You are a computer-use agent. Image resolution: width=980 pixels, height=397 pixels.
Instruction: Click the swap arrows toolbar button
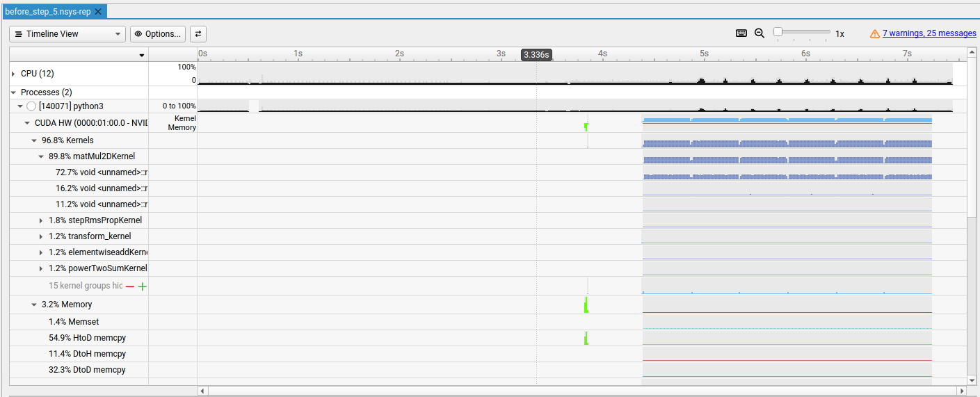click(198, 33)
